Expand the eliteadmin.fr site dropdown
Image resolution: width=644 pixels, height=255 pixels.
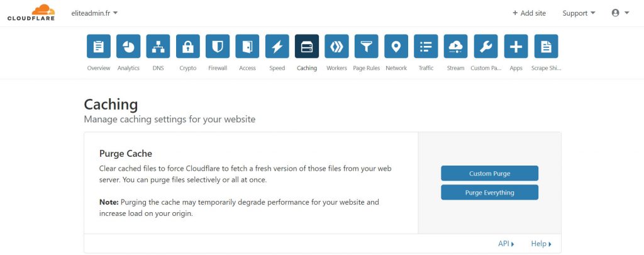click(94, 13)
